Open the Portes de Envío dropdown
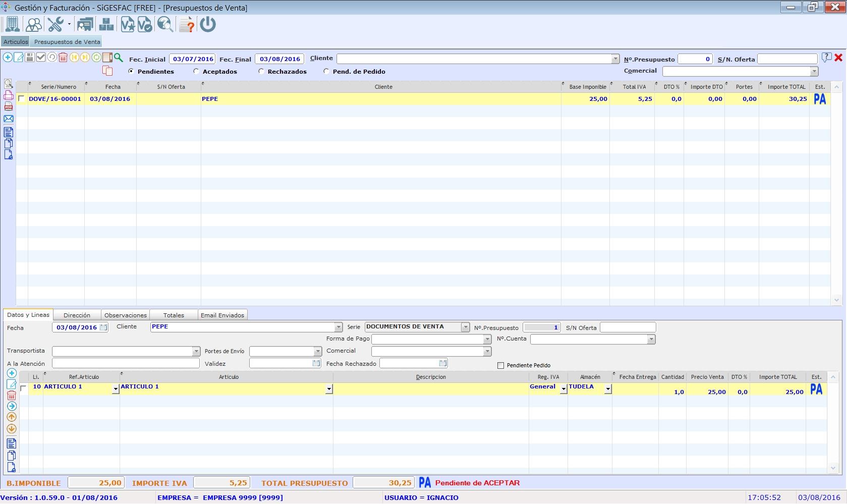The width and height of the screenshot is (847, 504). pyautogui.click(x=317, y=351)
